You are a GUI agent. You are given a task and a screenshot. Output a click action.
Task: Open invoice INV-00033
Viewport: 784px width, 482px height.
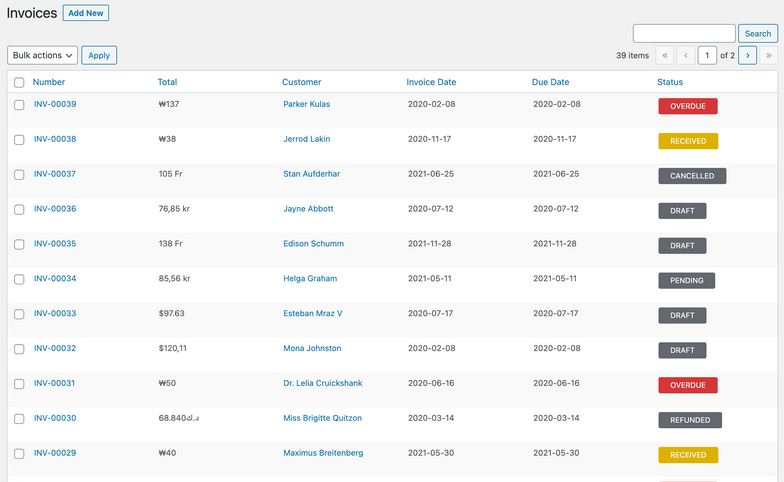[x=55, y=314]
